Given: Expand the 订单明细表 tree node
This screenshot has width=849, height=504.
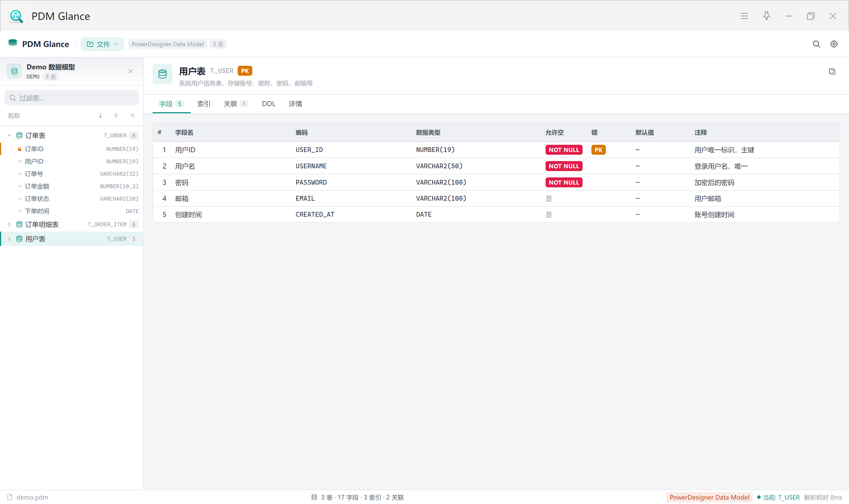Looking at the screenshot, I should pyautogui.click(x=9, y=224).
